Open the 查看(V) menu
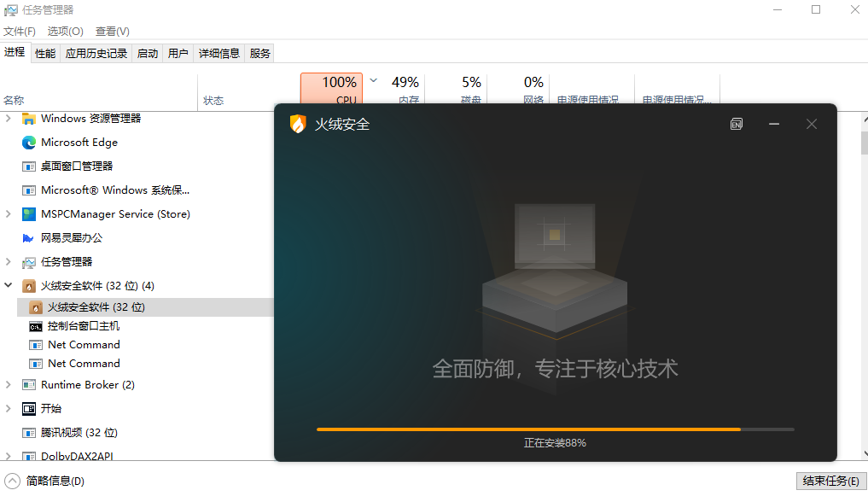 pos(113,32)
